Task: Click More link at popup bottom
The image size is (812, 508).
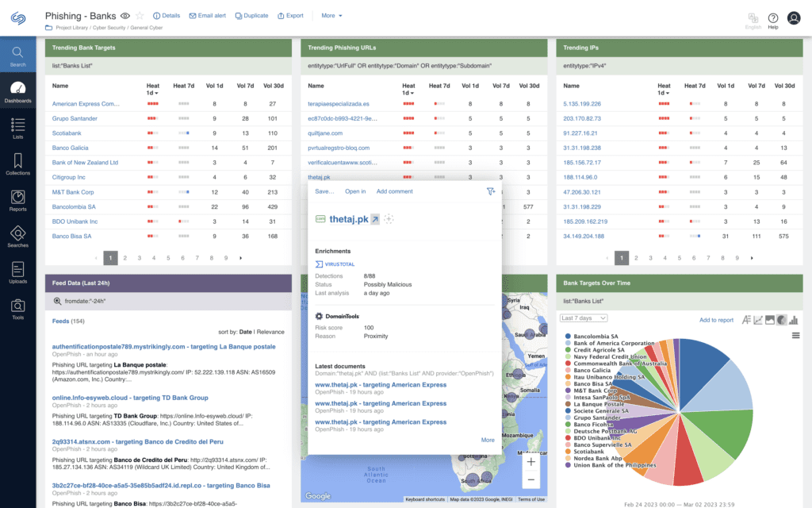Action: click(x=488, y=440)
